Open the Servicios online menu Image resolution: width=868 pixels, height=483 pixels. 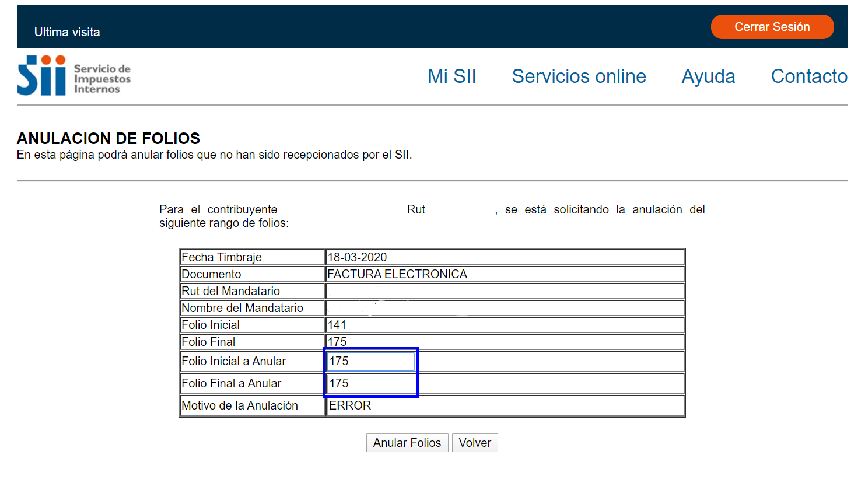tap(579, 76)
